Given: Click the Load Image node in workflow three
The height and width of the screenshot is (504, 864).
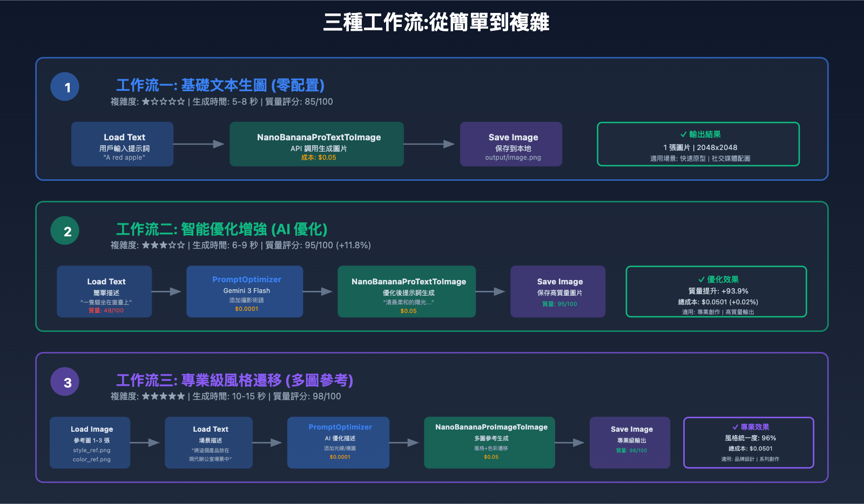Looking at the screenshot, I should point(90,442).
